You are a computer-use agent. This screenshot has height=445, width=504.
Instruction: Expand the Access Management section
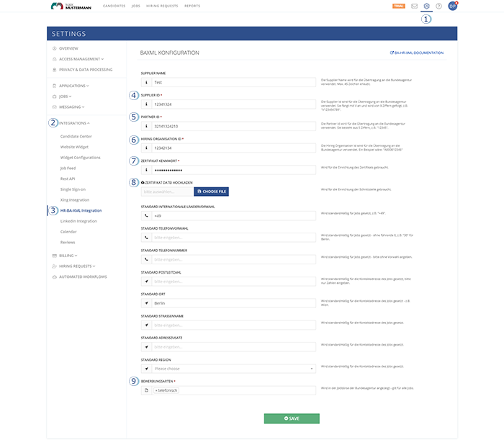click(x=81, y=59)
